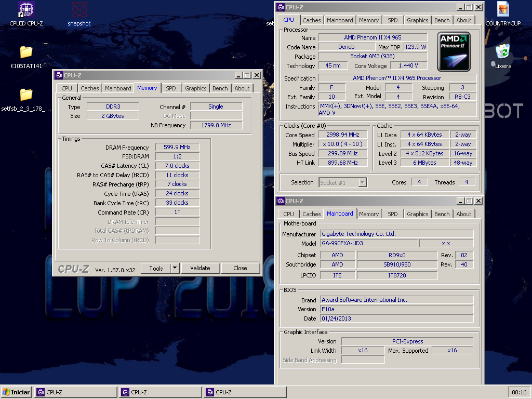Open Graphics tab in the Mainboard window
The height and width of the screenshot is (399, 532).
click(417, 214)
